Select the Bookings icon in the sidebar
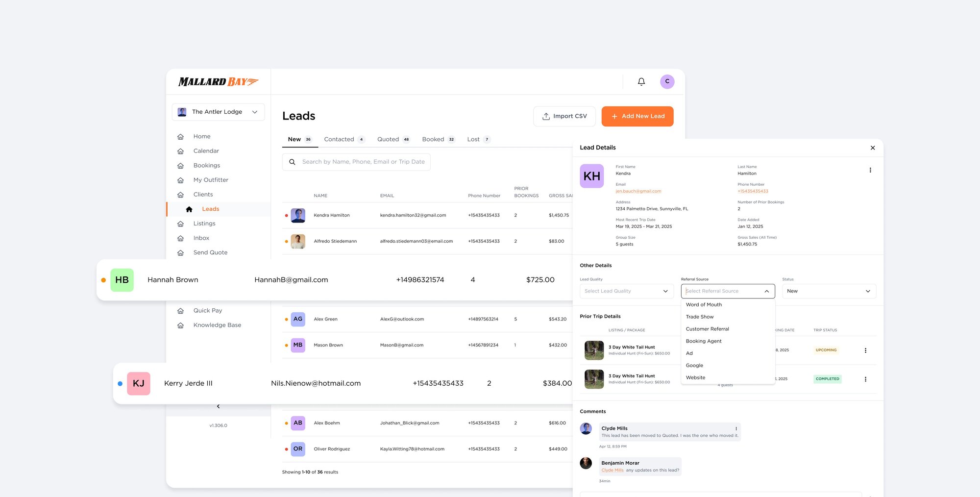 180,165
